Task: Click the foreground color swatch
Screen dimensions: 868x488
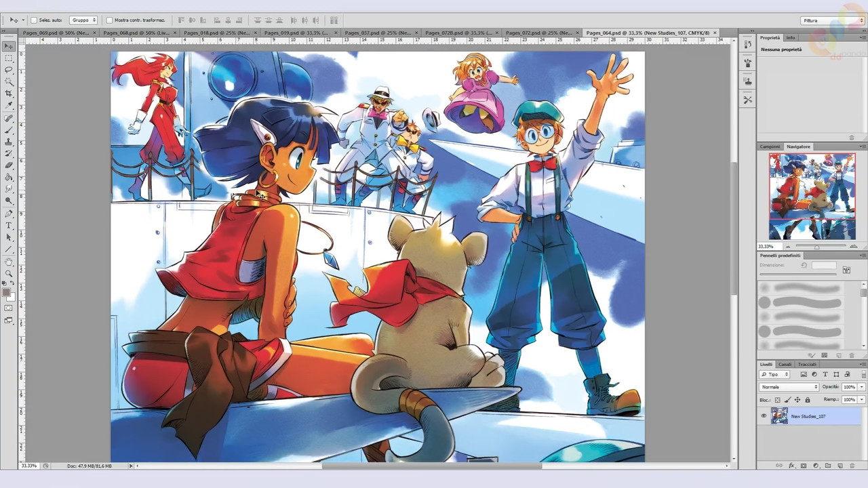Action: pyautogui.click(x=6, y=293)
